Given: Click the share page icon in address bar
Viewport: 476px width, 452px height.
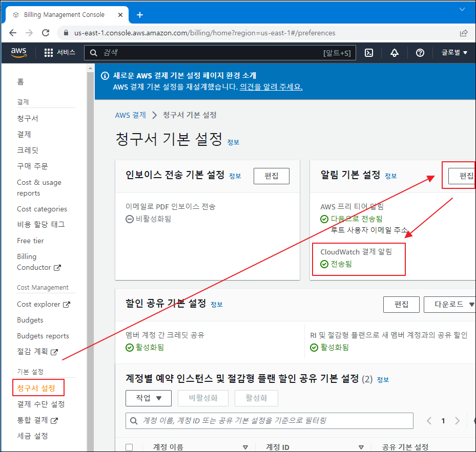Looking at the screenshot, I should 464,33.
